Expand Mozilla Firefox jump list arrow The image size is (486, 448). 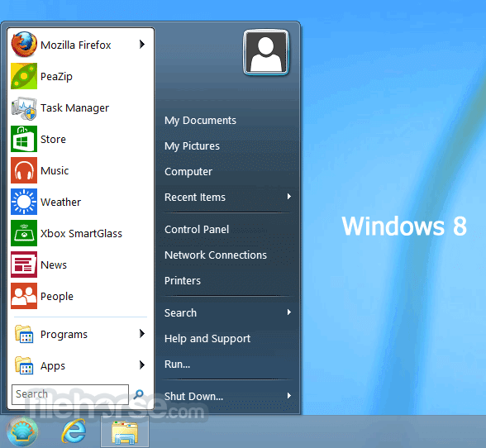[142, 45]
